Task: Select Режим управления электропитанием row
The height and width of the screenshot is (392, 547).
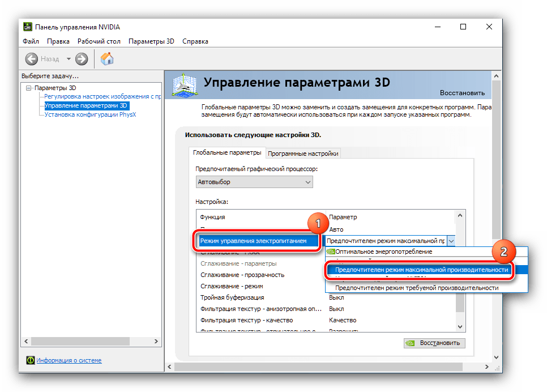Action: 258,241
